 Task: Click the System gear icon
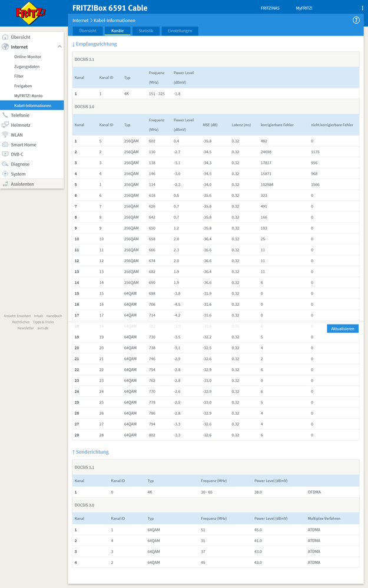point(5,174)
